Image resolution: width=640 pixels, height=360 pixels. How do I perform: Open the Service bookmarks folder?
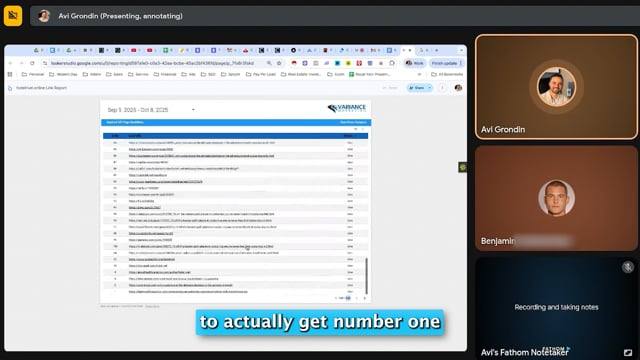point(138,74)
